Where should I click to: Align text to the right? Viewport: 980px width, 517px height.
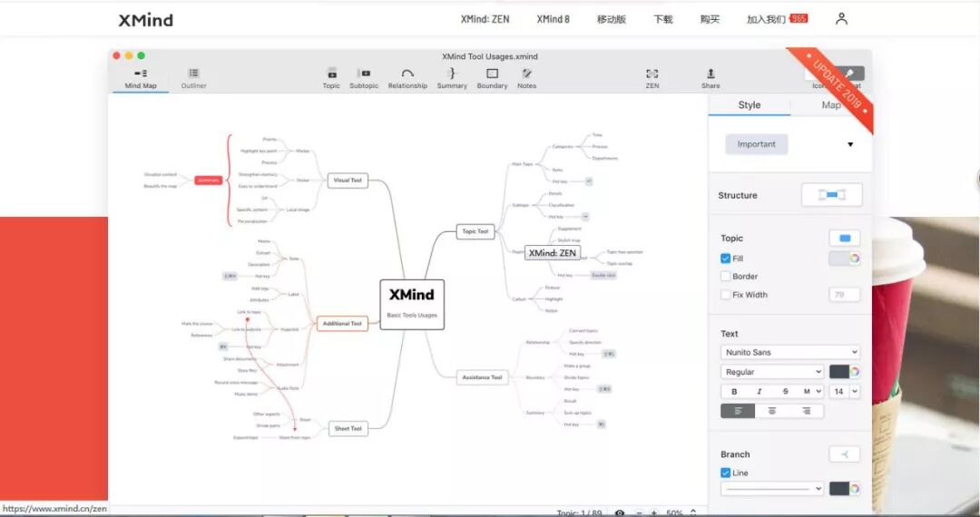pos(807,411)
